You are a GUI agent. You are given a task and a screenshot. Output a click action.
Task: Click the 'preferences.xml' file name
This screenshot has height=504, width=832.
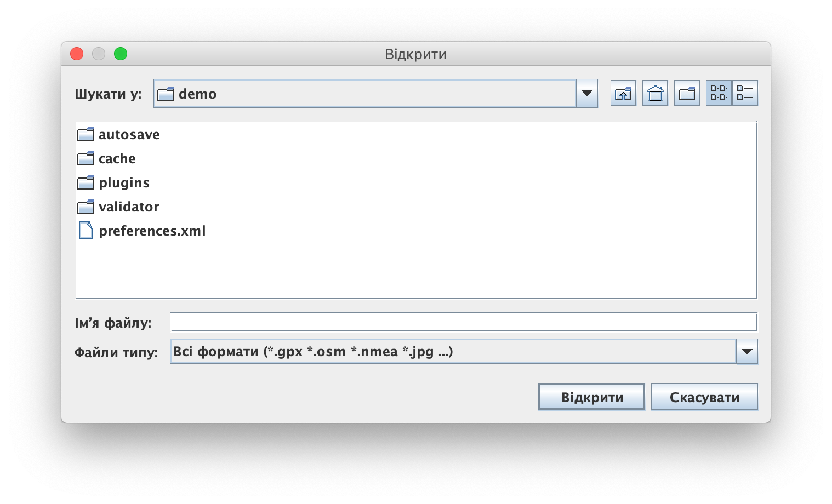[x=152, y=231]
